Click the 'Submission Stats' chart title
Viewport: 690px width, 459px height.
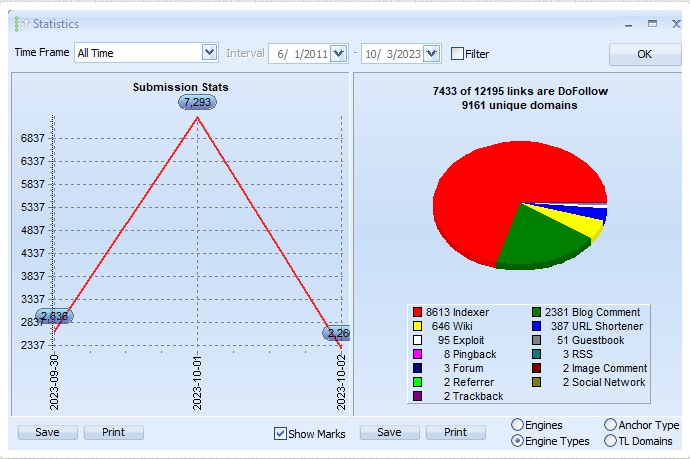[x=180, y=87]
